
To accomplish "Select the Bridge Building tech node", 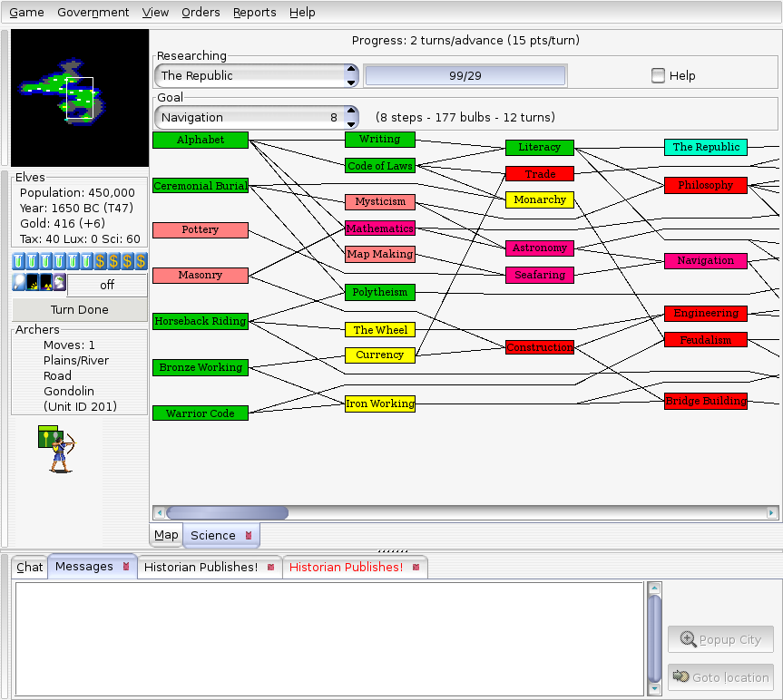I will [x=706, y=401].
